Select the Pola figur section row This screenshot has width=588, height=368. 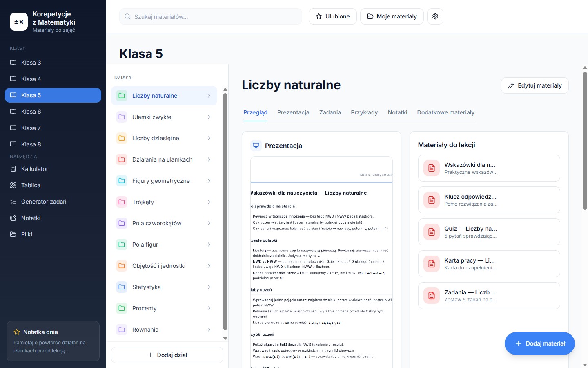pyautogui.click(x=164, y=245)
